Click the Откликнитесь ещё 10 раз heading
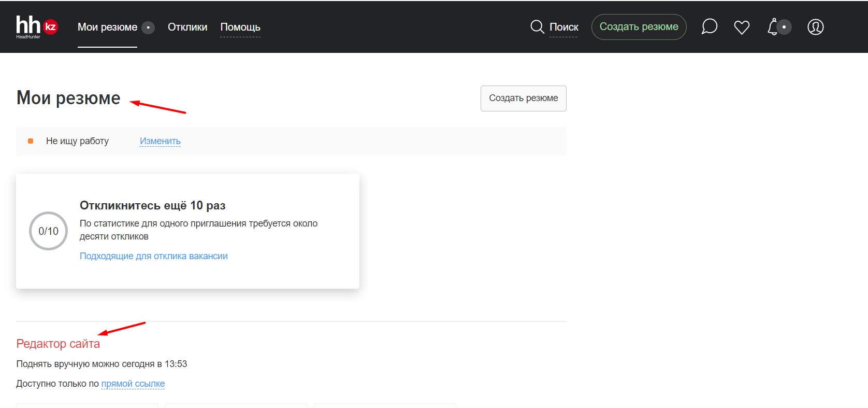868x408 pixels. 153,205
